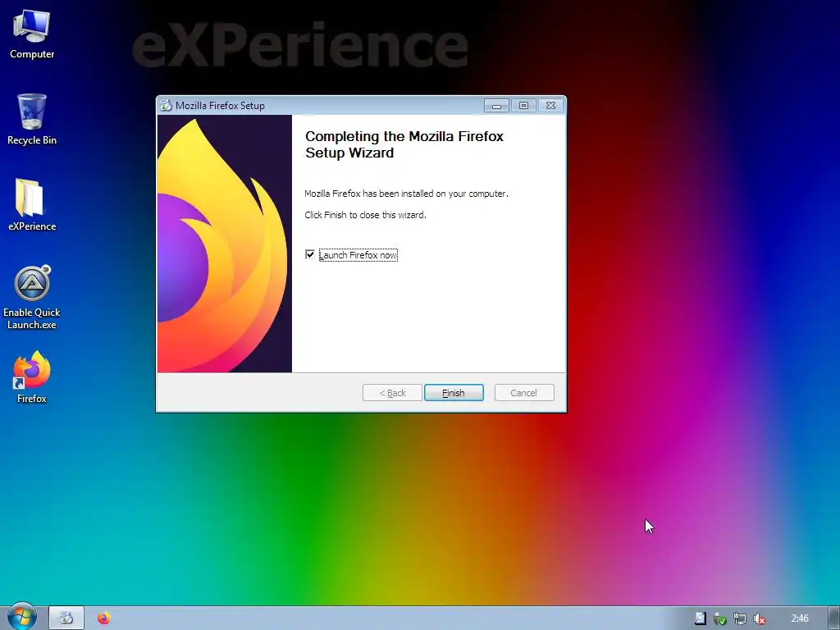The width and height of the screenshot is (840, 630).
Task: Click the taskbar clock showing 2:46
Action: pyautogui.click(x=800, y=619)
